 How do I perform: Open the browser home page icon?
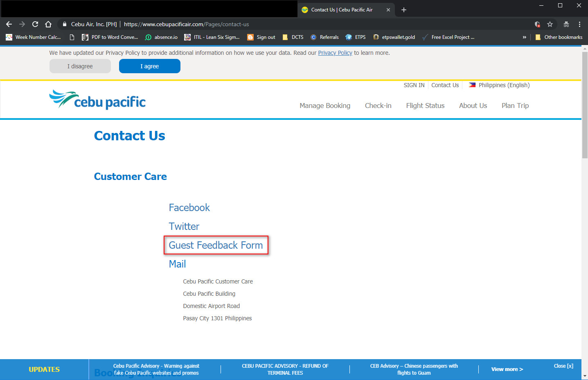tap(48, 24)
